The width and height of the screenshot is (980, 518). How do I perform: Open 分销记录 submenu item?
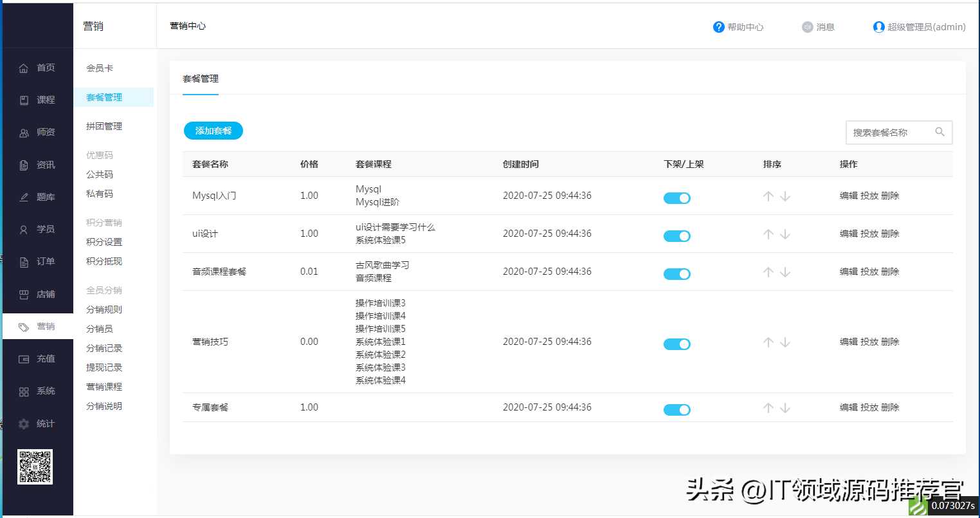104,348
